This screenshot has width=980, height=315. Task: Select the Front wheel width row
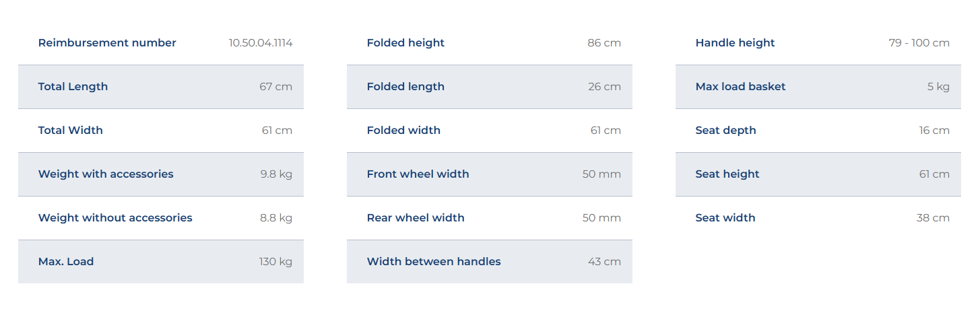coord(489,174)
